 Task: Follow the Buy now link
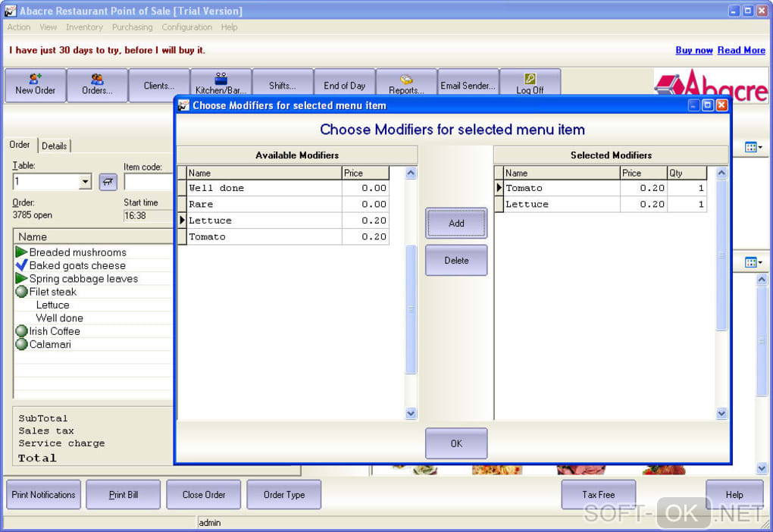pos(693,50)
